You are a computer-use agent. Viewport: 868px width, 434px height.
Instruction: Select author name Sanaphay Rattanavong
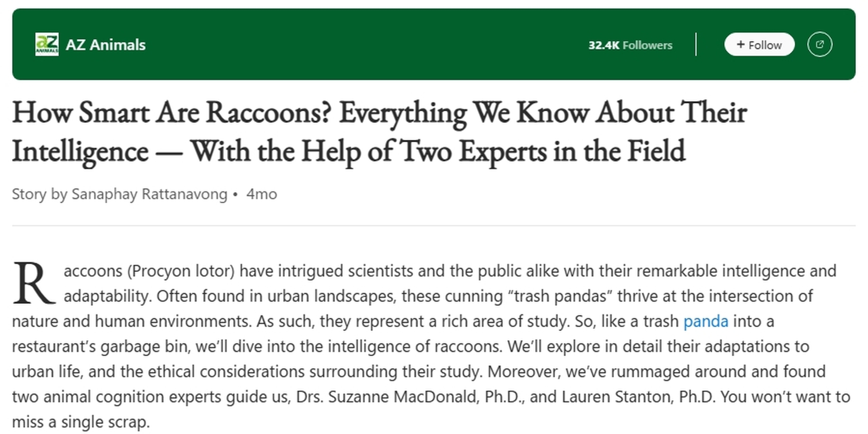click(149, 194)
